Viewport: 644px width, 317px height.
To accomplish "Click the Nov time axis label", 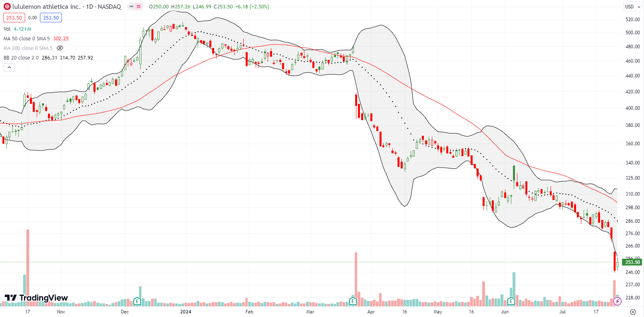I will [61, 311].
